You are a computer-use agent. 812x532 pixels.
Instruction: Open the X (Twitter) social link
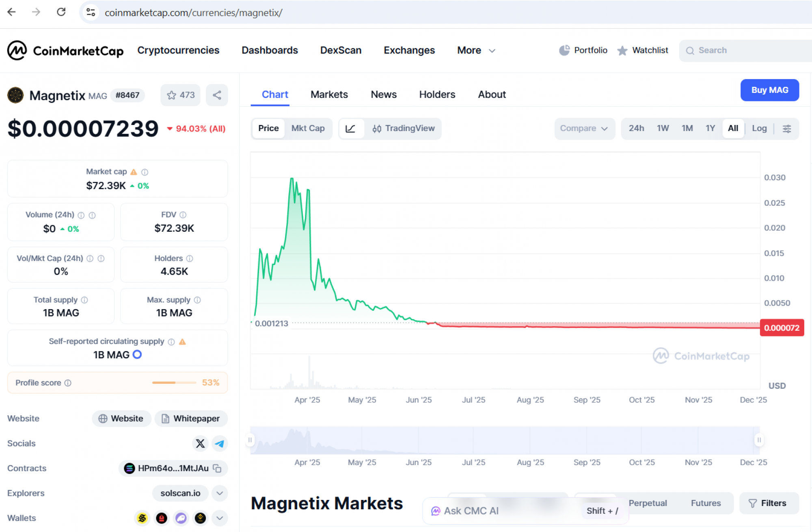(200, 444)
